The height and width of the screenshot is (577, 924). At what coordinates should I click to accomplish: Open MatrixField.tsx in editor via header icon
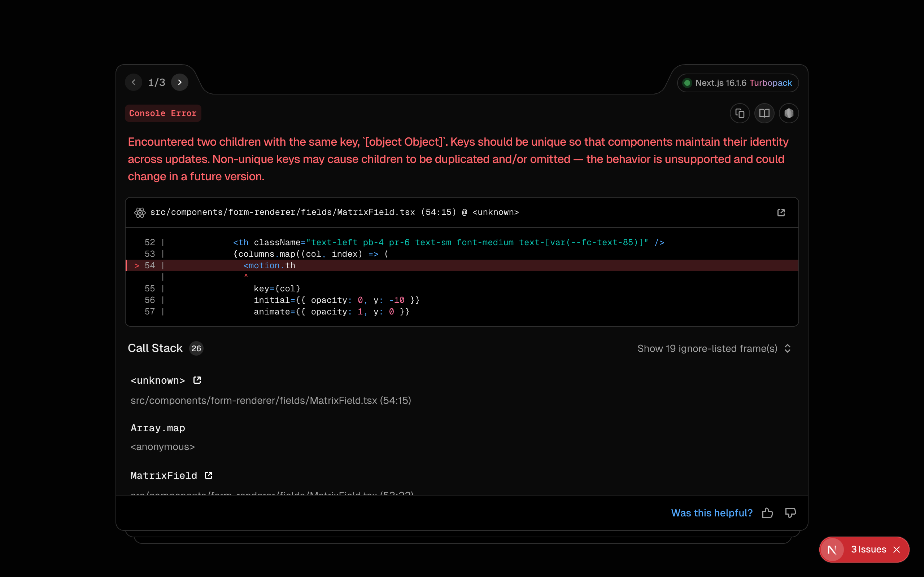pos(781,212)
